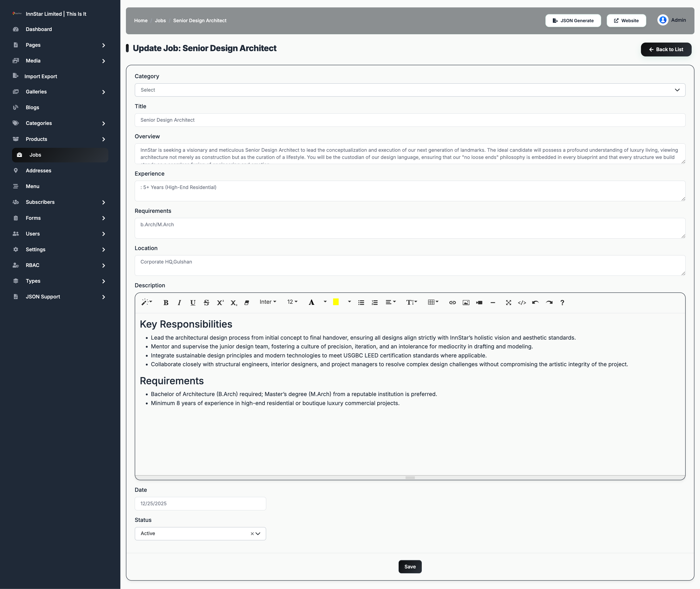Open the line height dropdown
700x589 pixels.
[x=412, y=302]
